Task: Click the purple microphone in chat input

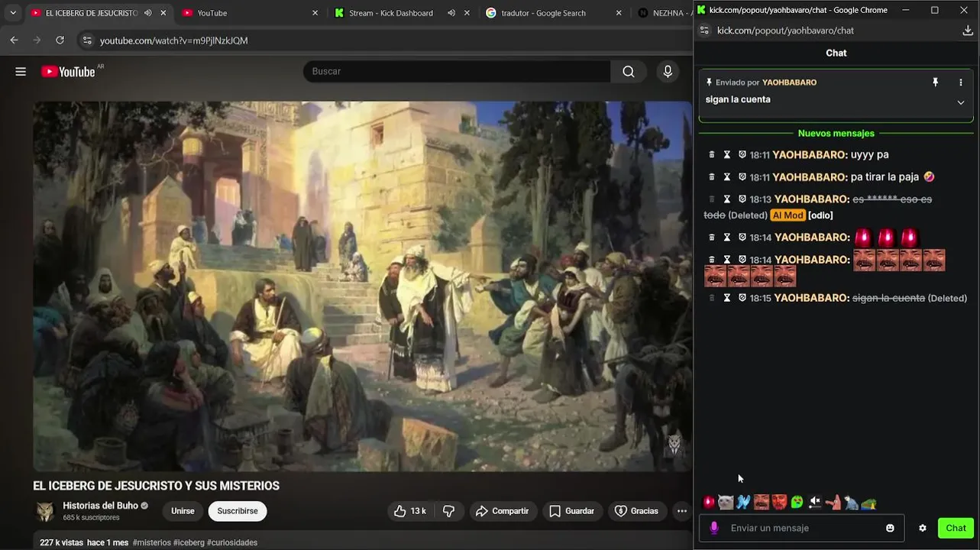Action: coord(714,528)
